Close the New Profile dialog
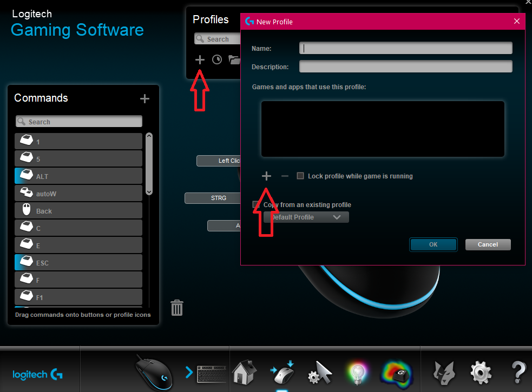The width and height of the screenshot is (532, 392). 517,22
